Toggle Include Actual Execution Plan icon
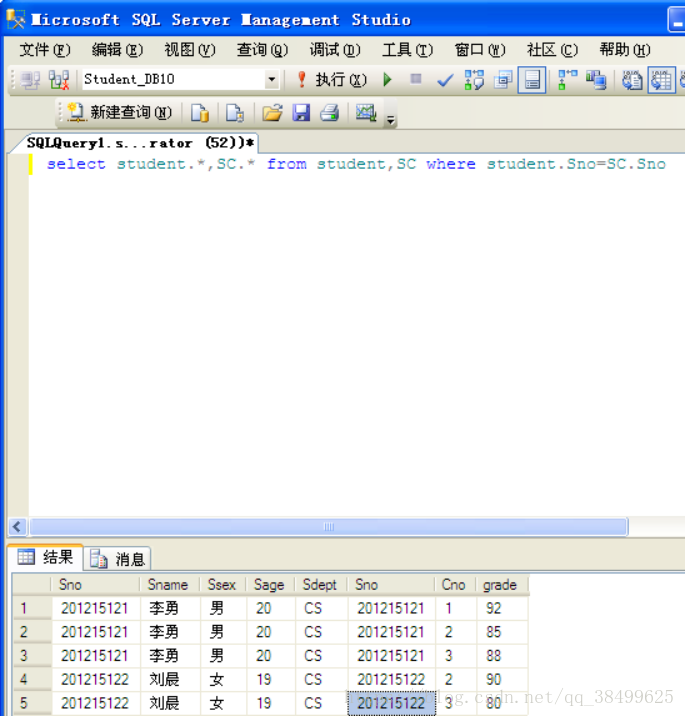 pos(567,80)
